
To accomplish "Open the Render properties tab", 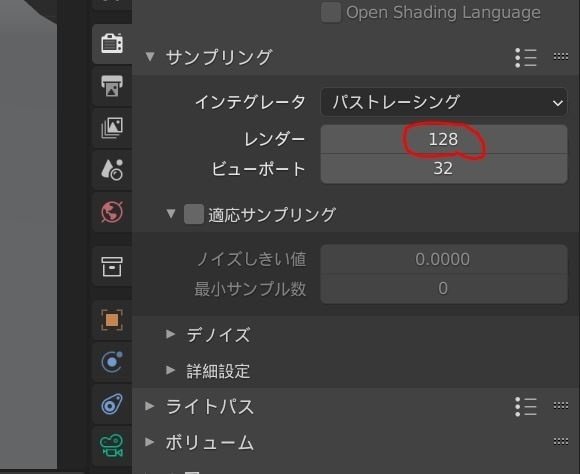I will tap(112, 44).
